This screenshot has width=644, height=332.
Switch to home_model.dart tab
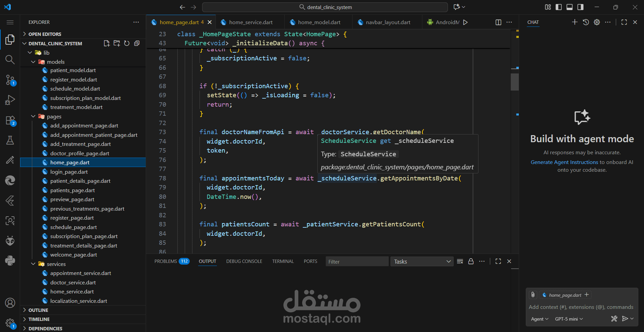(319, 22)
